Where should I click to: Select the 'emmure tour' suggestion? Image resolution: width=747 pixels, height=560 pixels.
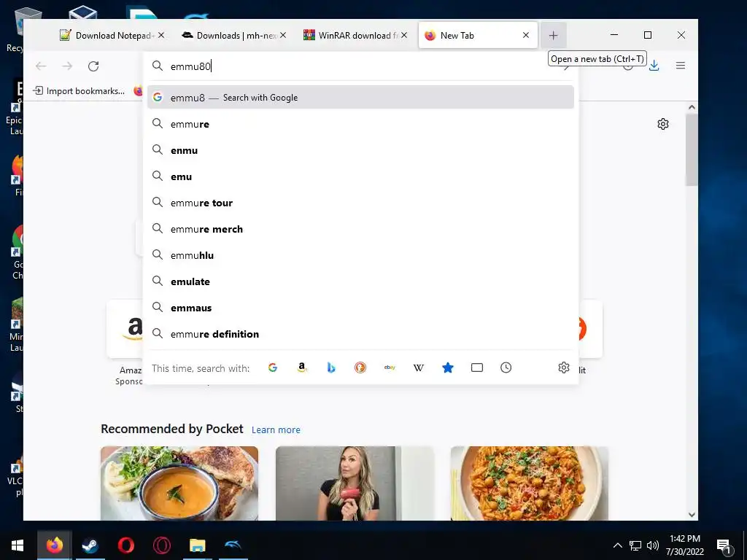click(x=360, y=203)
